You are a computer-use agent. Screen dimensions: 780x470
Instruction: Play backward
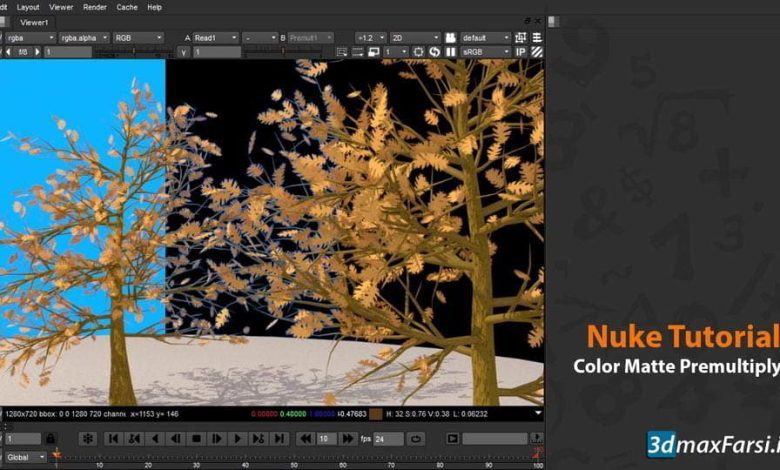155,439
